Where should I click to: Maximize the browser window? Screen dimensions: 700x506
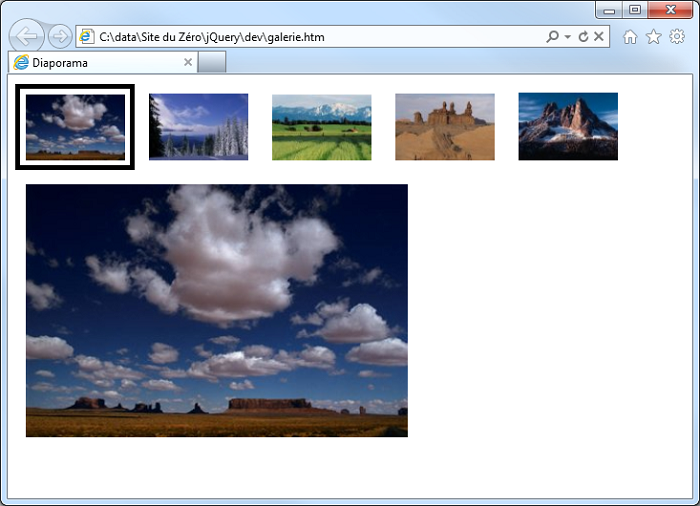pyautogui.click(x=635, y=10)
